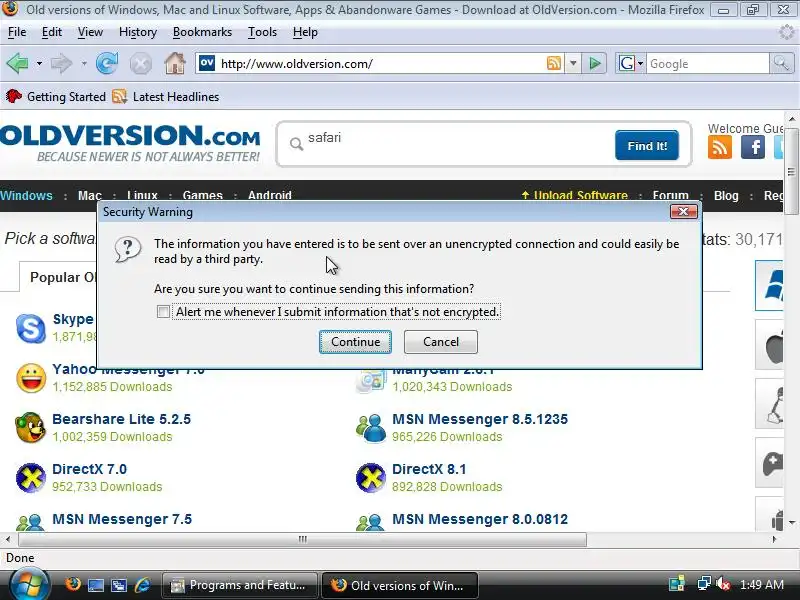Click MSN Messenger 7.5 link
The image size is (800, 600).
(x=122, y=519)
